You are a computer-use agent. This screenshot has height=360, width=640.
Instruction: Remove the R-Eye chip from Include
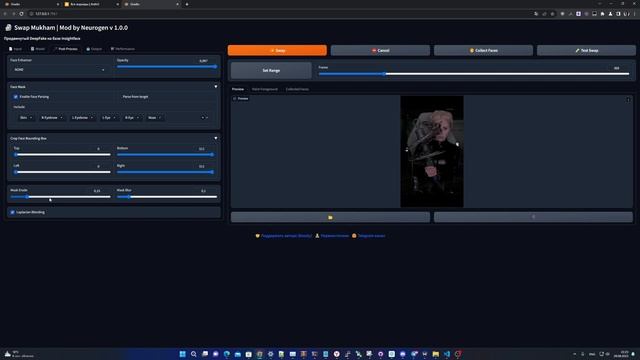(x=137, y=118)
